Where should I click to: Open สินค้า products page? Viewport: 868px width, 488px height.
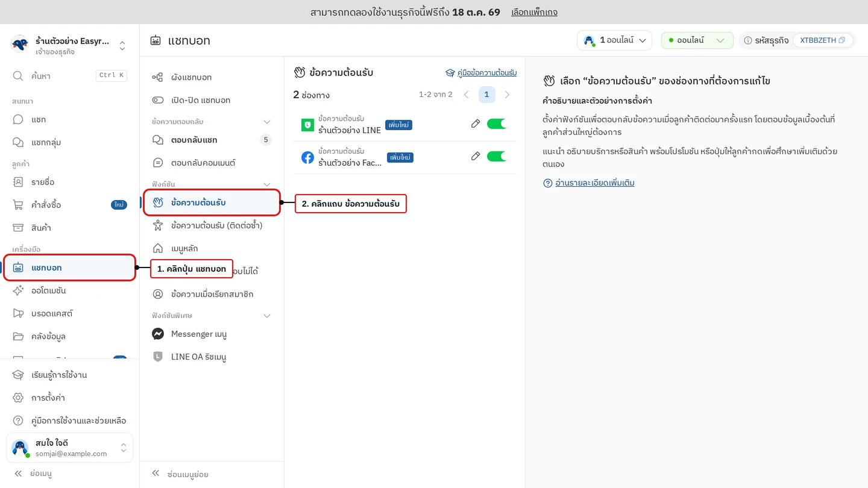(x=70, y=228)
